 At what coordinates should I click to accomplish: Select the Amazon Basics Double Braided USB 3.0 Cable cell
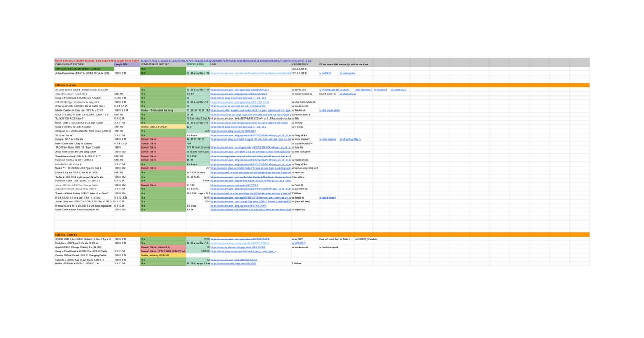[84, 90]
